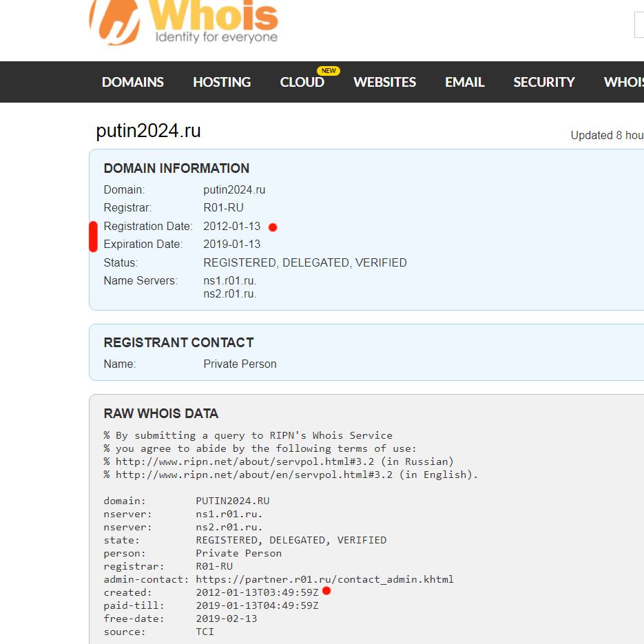This screenshot has width=644, height=644.
Task: Select the paid-till timestamp 2019-01-13T04:49:59Z
Action: click(257, 606)
